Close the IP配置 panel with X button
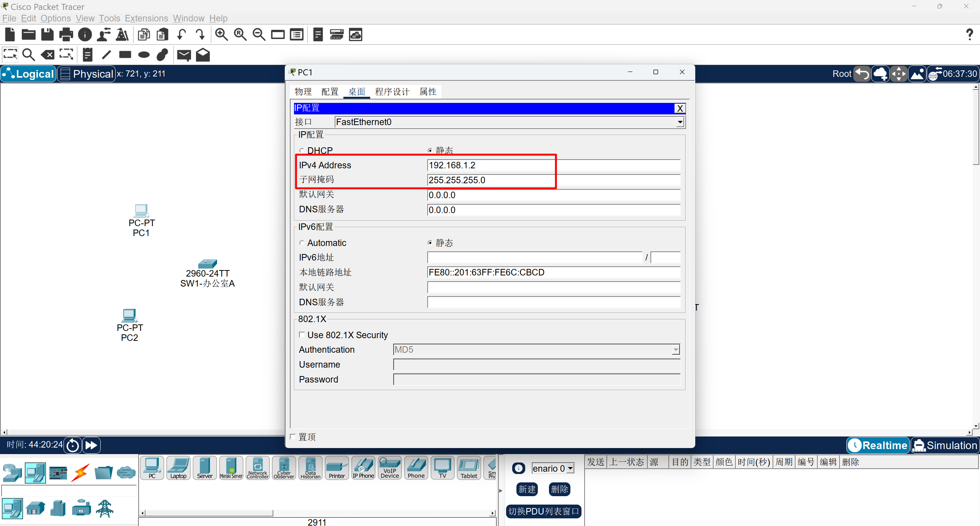This screenshot has height=526, width=980. pos(680,109)
